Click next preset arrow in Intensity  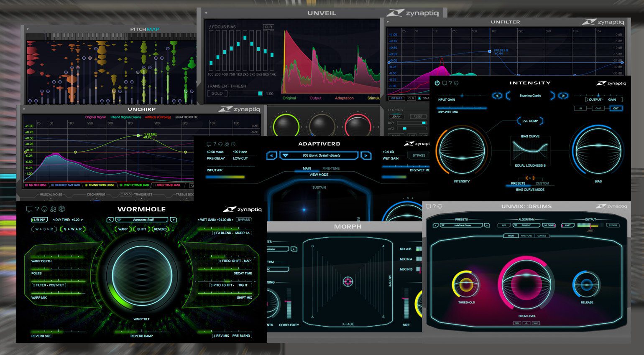563,96
